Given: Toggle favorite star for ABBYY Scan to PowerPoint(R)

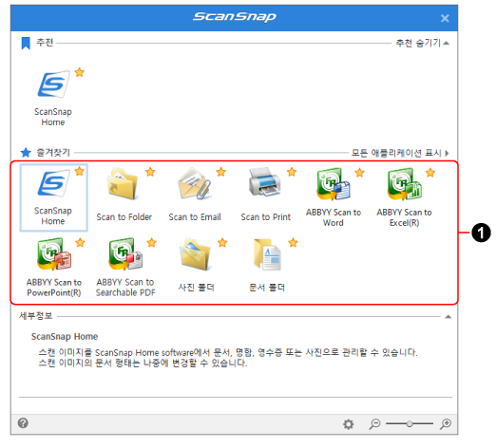Looking at the screenshot, I should (80, 243).
